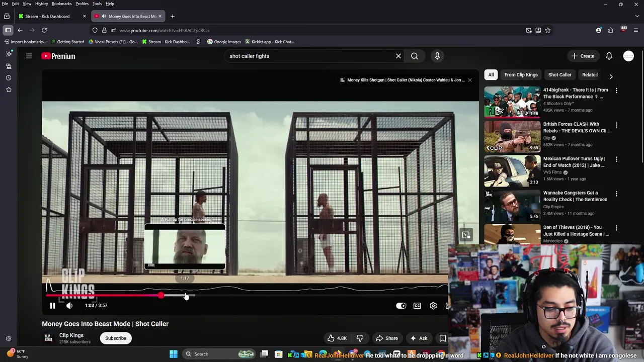This screenshot has height=362, width=644.
Task: Bookmark this page with the star icon
Action: pyautogui.click(x=547, y=30)
